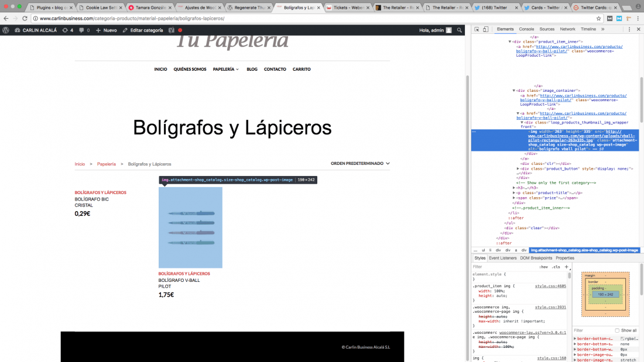This screenshot has height=362, width=644.
Task: Open the Network DevTools tab
Action: [x=567, y=30]
